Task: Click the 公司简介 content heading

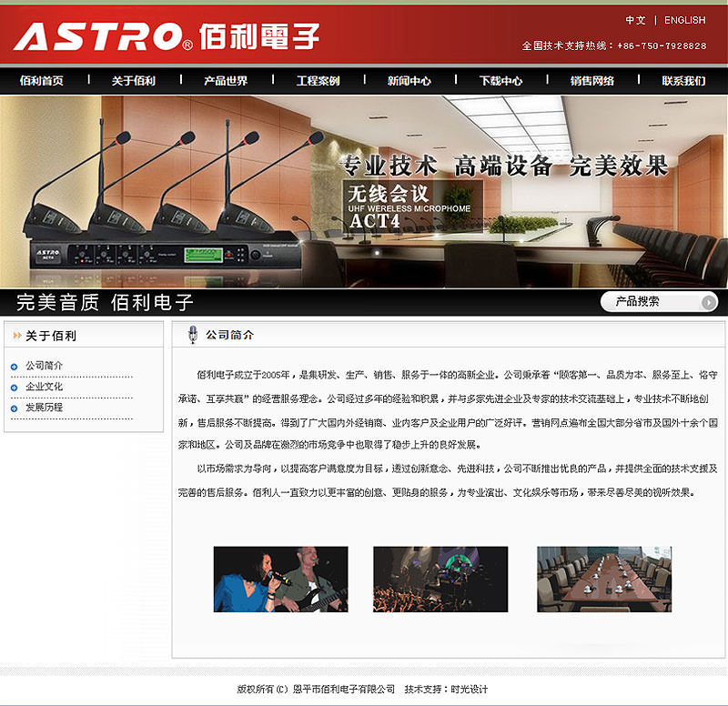Action: pos(230,335)
